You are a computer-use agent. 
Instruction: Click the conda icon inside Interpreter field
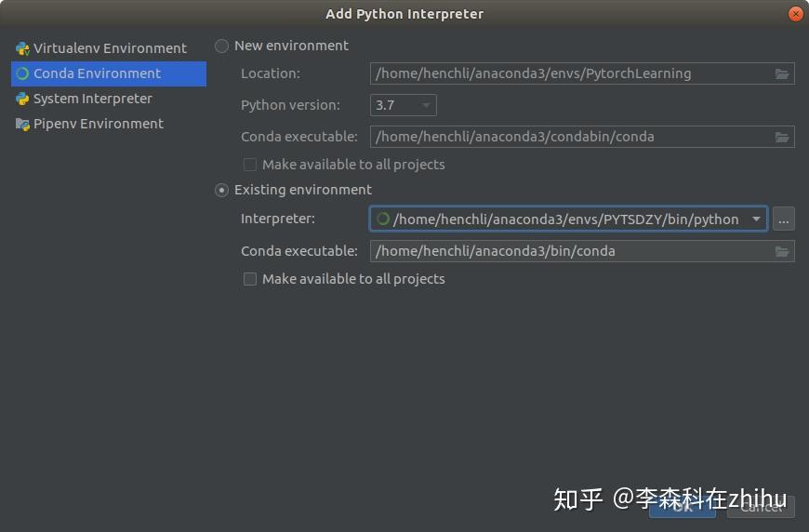[x=383, y=219]
